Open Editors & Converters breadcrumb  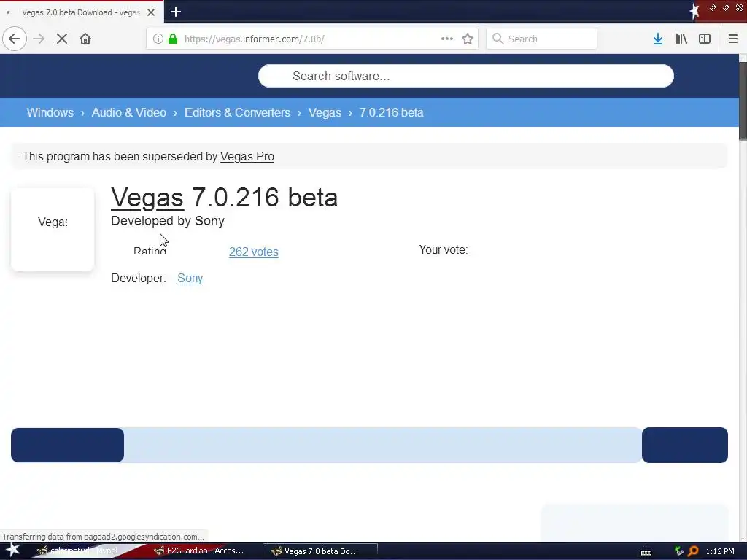237,112
